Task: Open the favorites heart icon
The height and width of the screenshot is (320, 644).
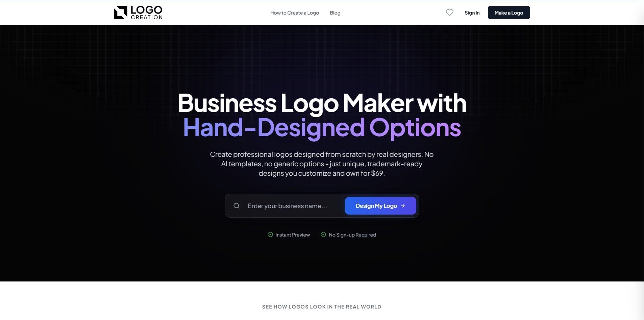Action: coord(449,13)
